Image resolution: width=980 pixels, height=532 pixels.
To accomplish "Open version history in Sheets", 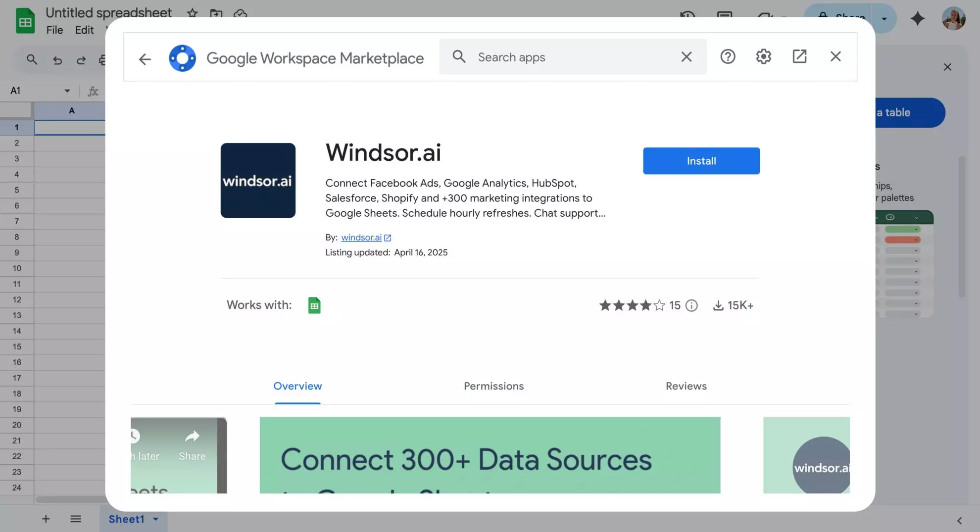I will [687, 15].
